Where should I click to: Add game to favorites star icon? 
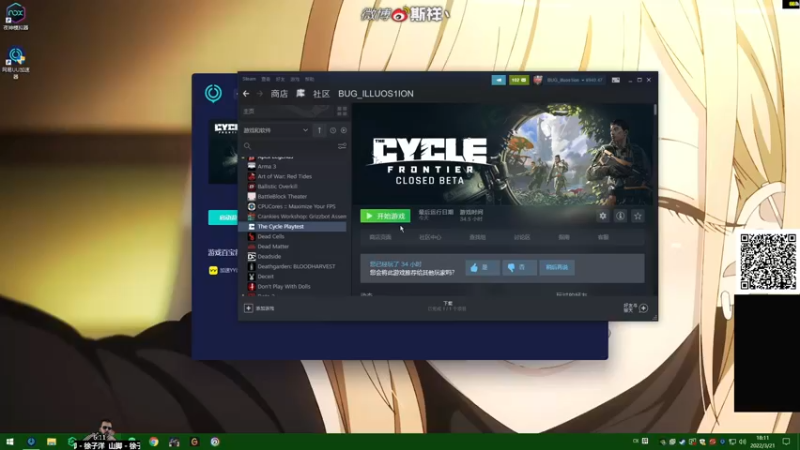coord(637,216)
